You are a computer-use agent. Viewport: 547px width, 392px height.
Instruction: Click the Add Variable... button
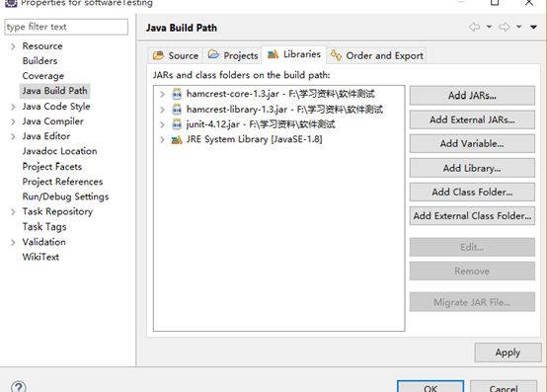click(472, 144)
